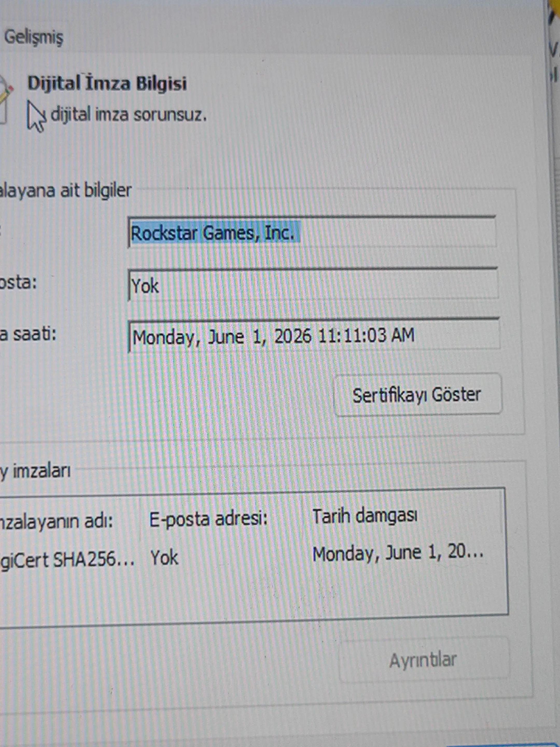Open the Gelişmiş tab
The height and width of the screenshot is (747, 560).
[33, 37]
